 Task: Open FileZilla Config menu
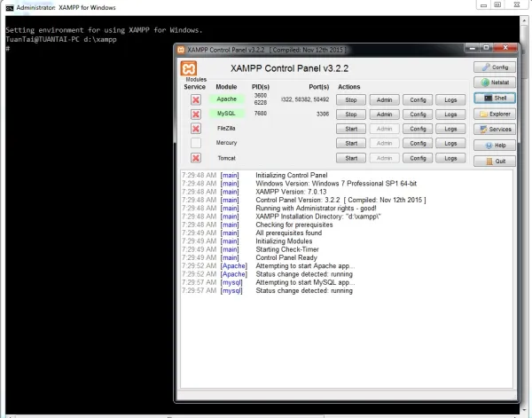click(x=418, y=129)
